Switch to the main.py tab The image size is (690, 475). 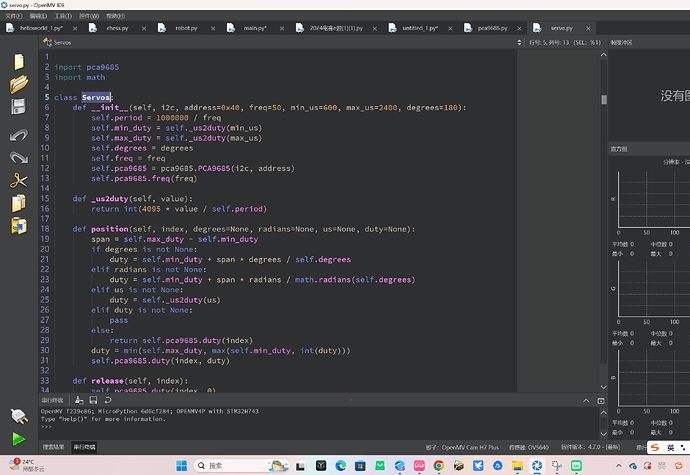pos(255,28)
